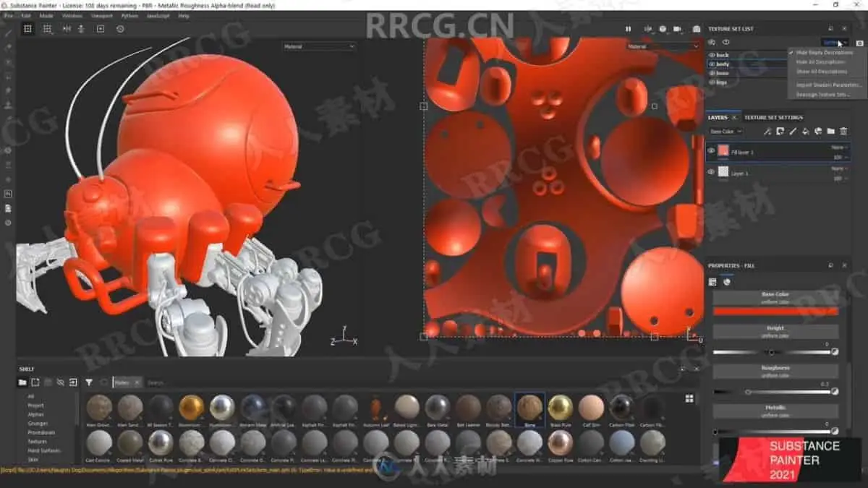The width and height of the screenshot is (868, 488).
Task: Select the Grunges shelf category
Action: pos(38,423)
